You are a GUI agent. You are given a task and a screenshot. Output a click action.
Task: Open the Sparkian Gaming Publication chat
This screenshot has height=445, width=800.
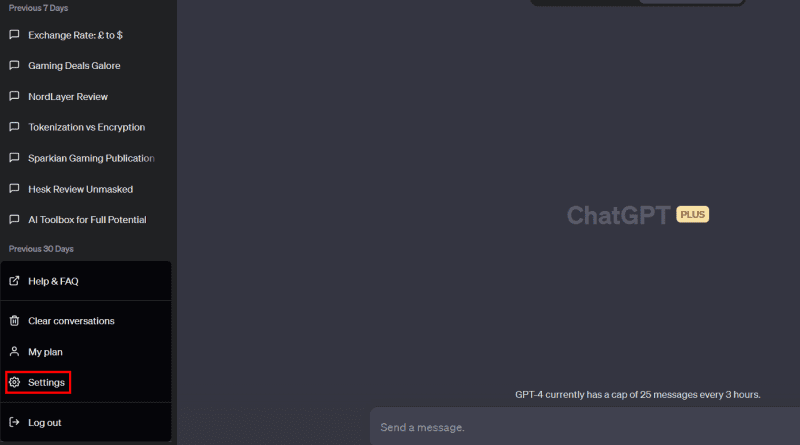(x=86, y=158)
